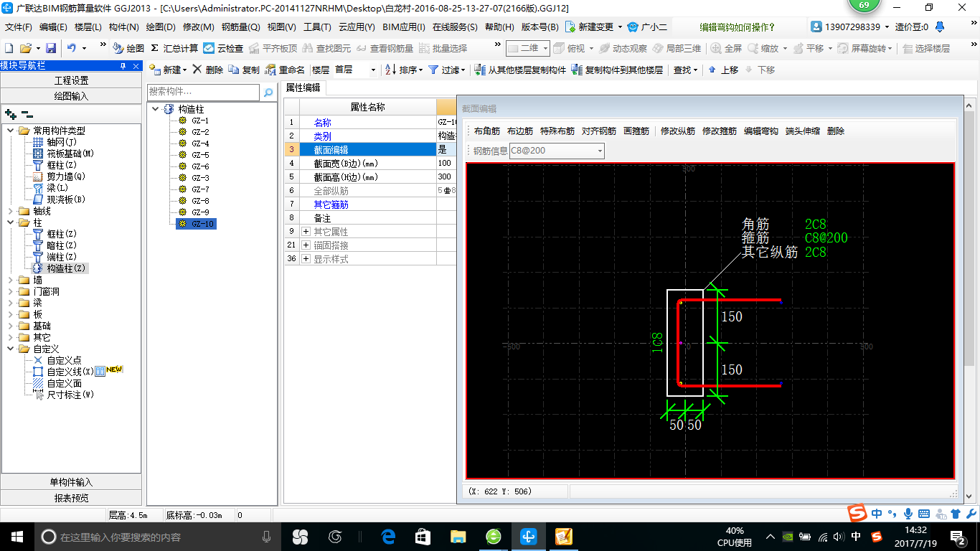Viewport: 980px width, 551px height.
Task: Pin the 模块导航栏 navigation panel
Action: pos(123,65)
